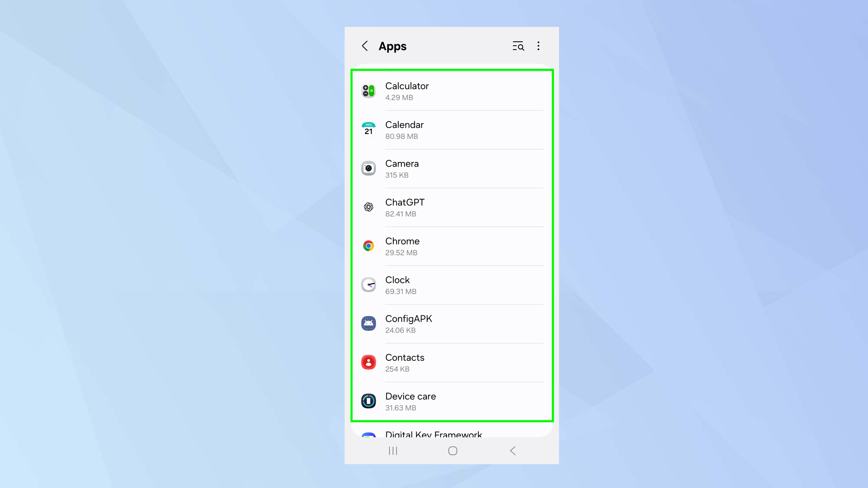The height and width of the screenshot is (488, 868).
Task: Tap the home navigation button
Action: (453, 451)
